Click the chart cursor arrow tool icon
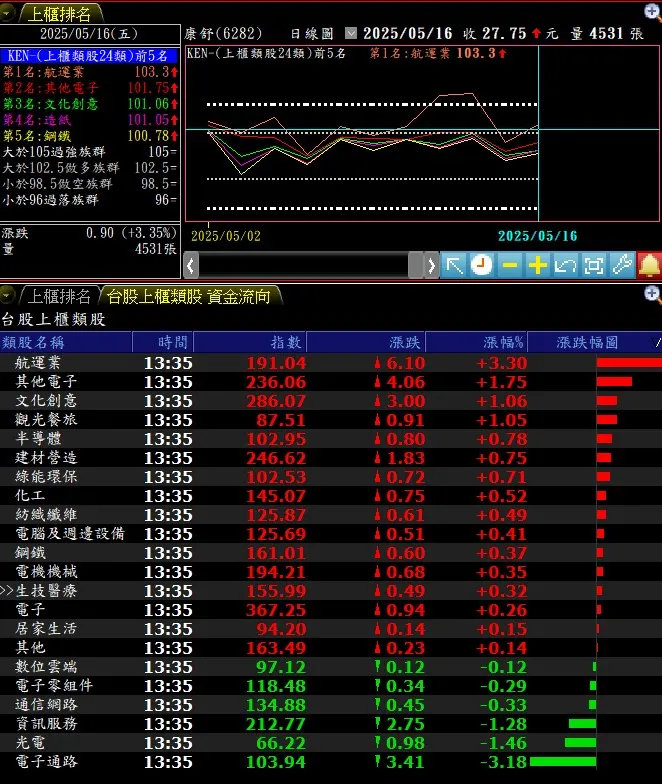Screen dimensions: 662x784 454,265
